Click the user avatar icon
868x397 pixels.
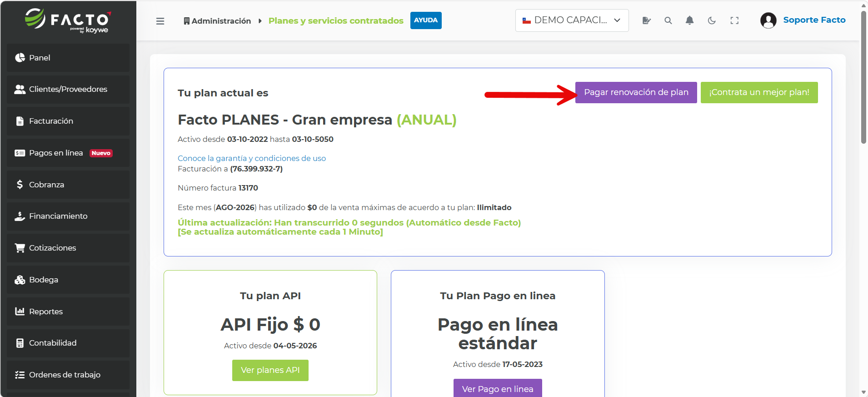(x=768, y=20)
